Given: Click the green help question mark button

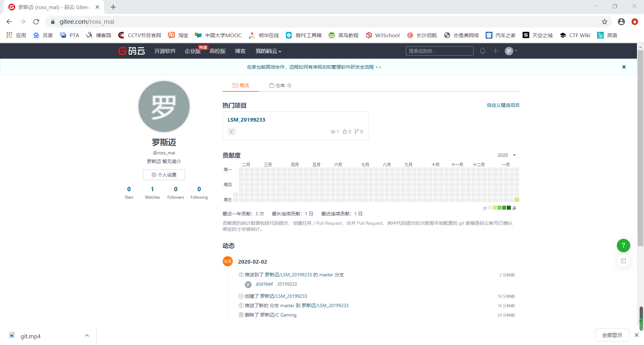Looking at the screenshot, I should tap(624, 245).
